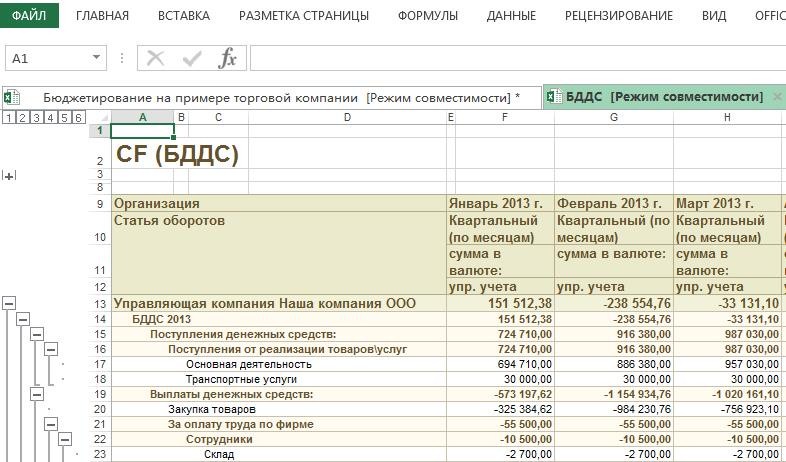
Task: Show outline level 1 rows
Action: (8, 118)
